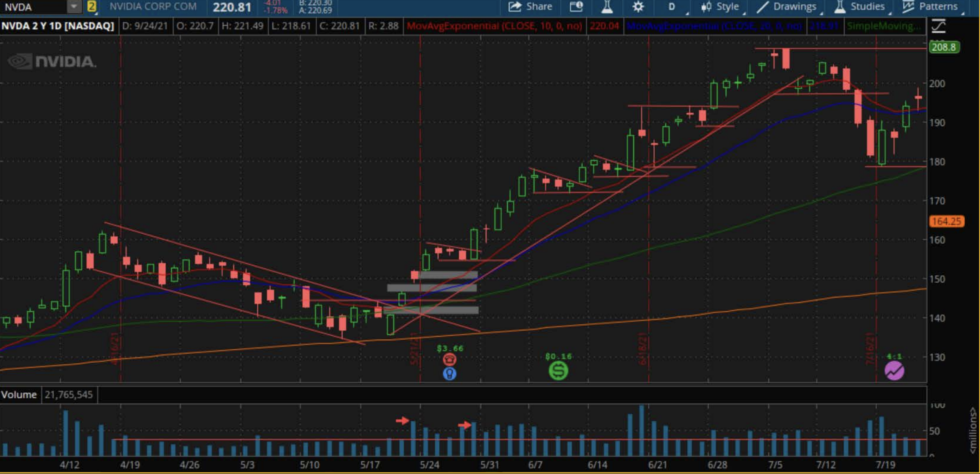
Task: Click the red 220.04 EMA value
Action: [604, 26]
